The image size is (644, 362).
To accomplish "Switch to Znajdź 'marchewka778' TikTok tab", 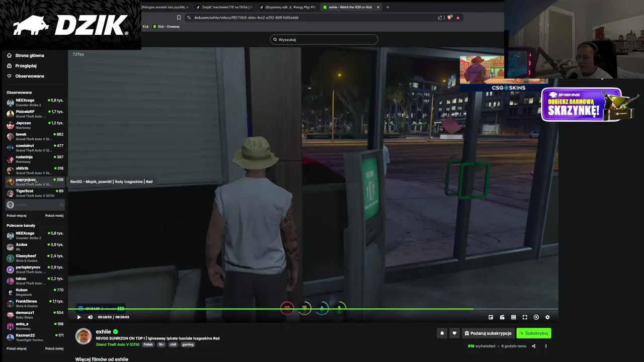I will pos(224,7).
